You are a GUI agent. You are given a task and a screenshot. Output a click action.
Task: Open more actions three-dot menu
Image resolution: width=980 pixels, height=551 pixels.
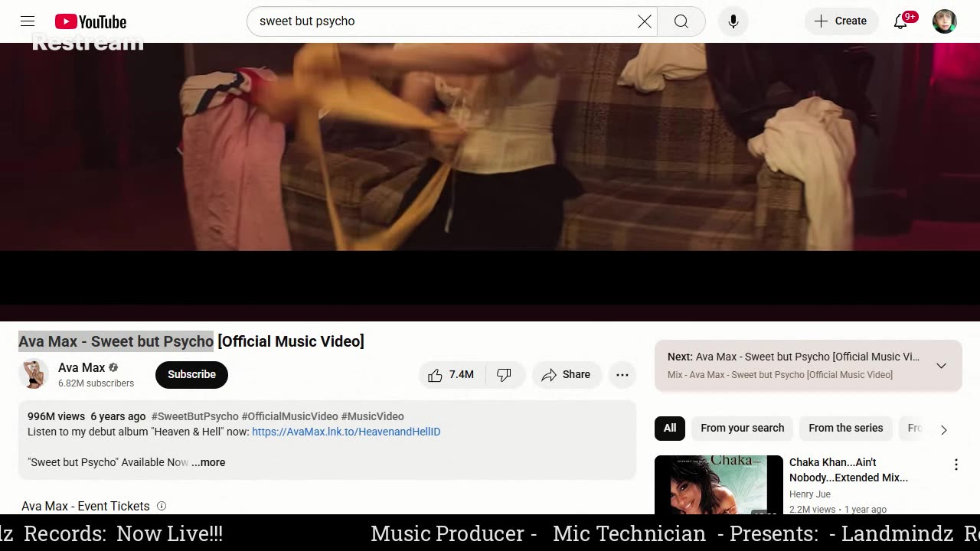622,374
